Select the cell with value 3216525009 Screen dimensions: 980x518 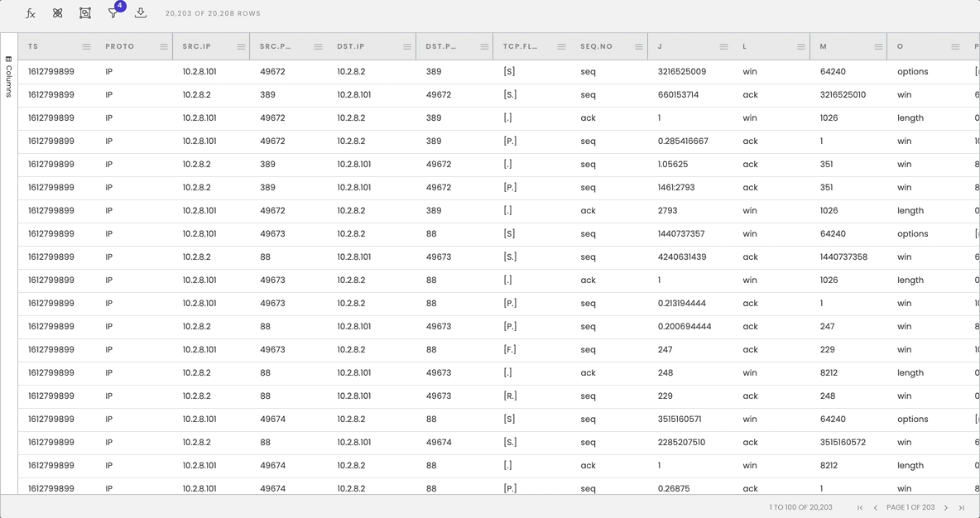(x=682, y=72)
